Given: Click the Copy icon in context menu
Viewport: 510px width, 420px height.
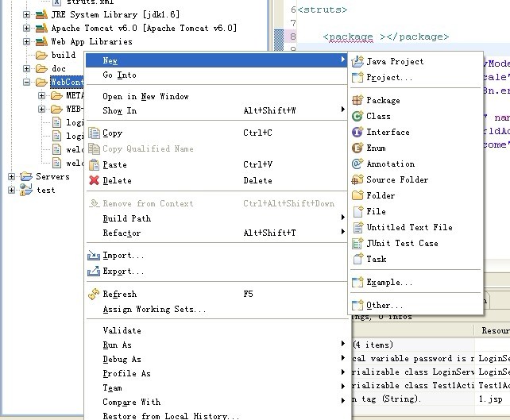Looking at the screenshot, I should tap(94, 133).
